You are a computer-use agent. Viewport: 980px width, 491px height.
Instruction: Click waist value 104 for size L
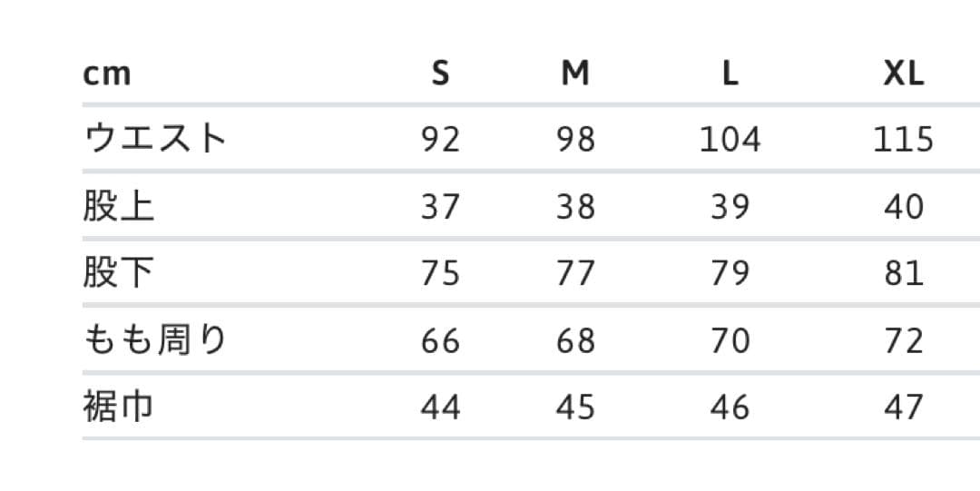[x=730, y=139]
